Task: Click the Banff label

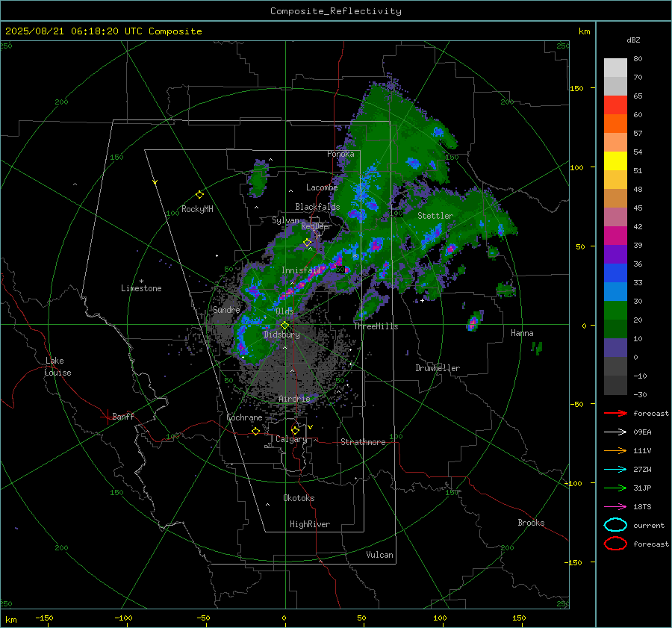Action: pyautogui.click(x=123, y=416)
